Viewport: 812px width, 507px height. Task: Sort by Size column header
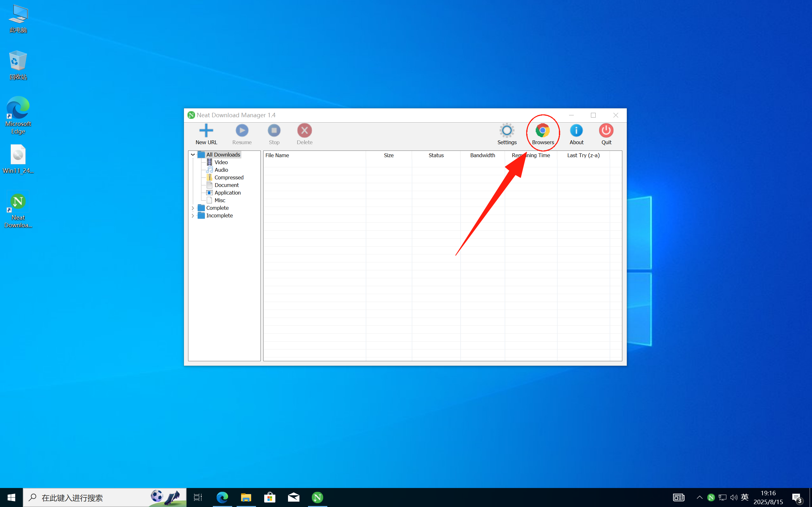pos(389,155)
